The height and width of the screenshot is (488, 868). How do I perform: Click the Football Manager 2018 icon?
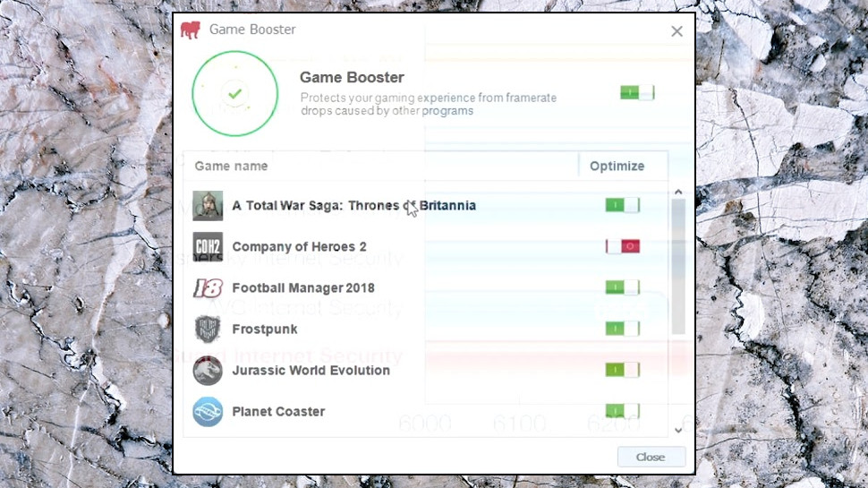[x=208, y=288]
